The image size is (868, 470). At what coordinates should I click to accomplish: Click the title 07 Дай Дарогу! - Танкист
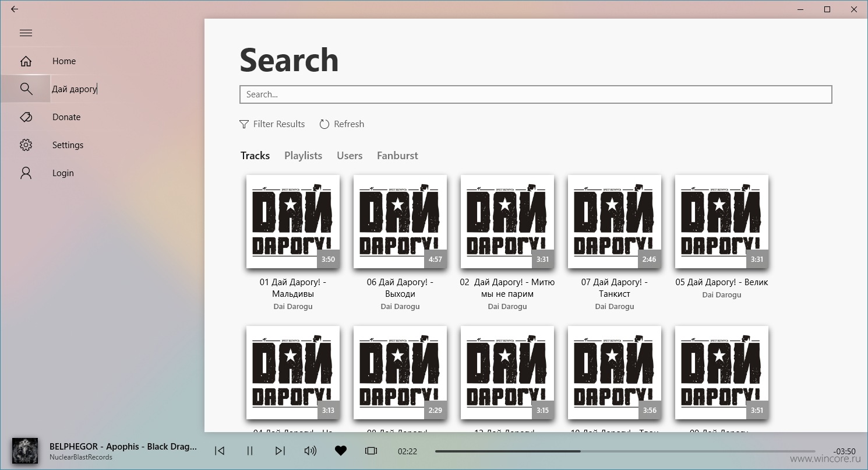(x=615, y=288)
